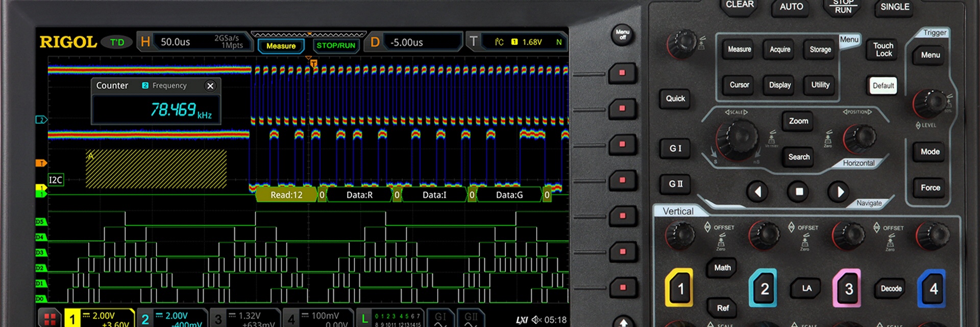The height and width of the screenshot is (327, 980).
Task: Open the Display menu key
Action: click(x=780, y=85)
